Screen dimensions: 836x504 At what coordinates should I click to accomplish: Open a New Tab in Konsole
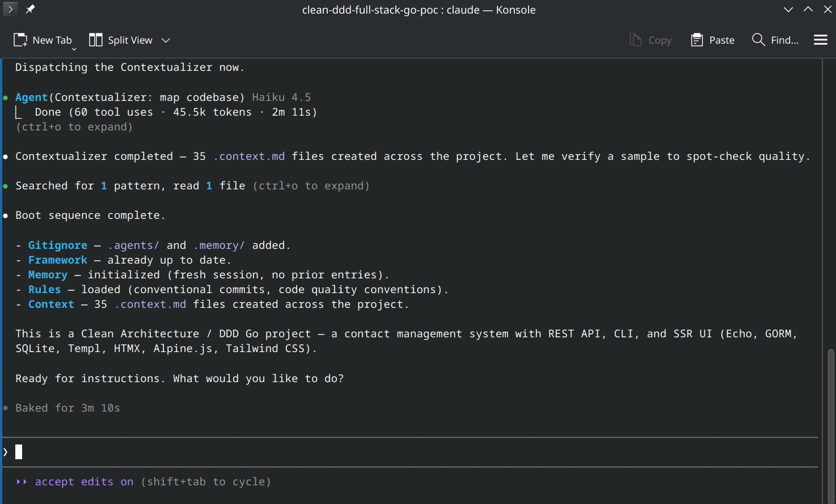(44, 40)
